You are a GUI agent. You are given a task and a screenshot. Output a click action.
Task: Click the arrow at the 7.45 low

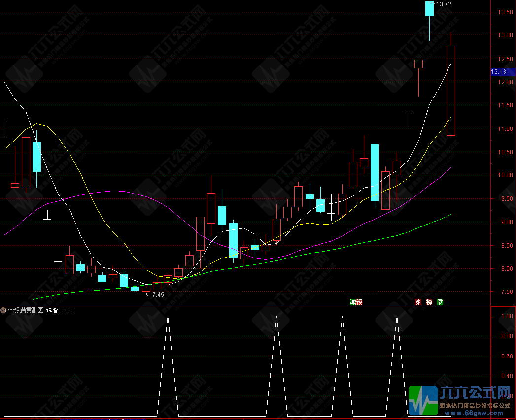point(148,294)
